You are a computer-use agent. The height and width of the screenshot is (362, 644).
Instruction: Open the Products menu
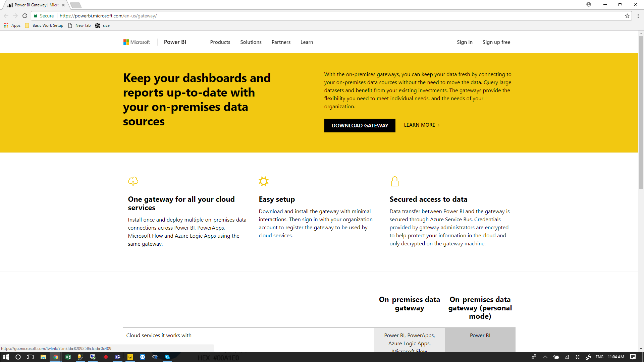220,42
